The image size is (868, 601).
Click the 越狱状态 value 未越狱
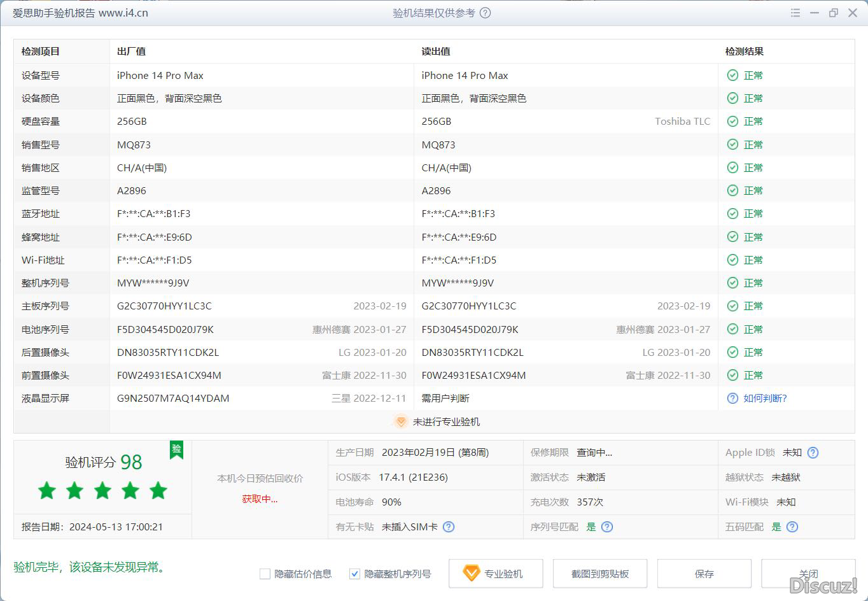point(786,477)
